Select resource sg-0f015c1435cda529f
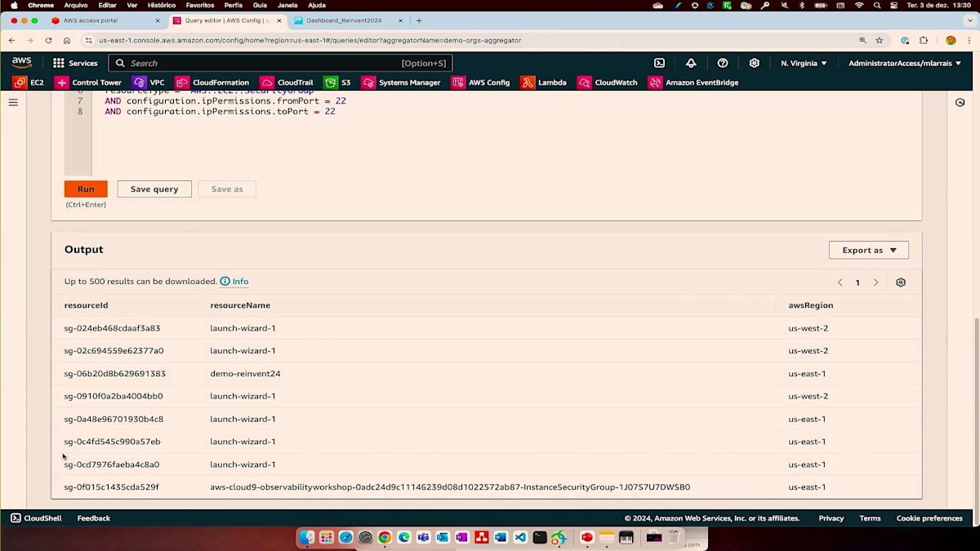 111,487
